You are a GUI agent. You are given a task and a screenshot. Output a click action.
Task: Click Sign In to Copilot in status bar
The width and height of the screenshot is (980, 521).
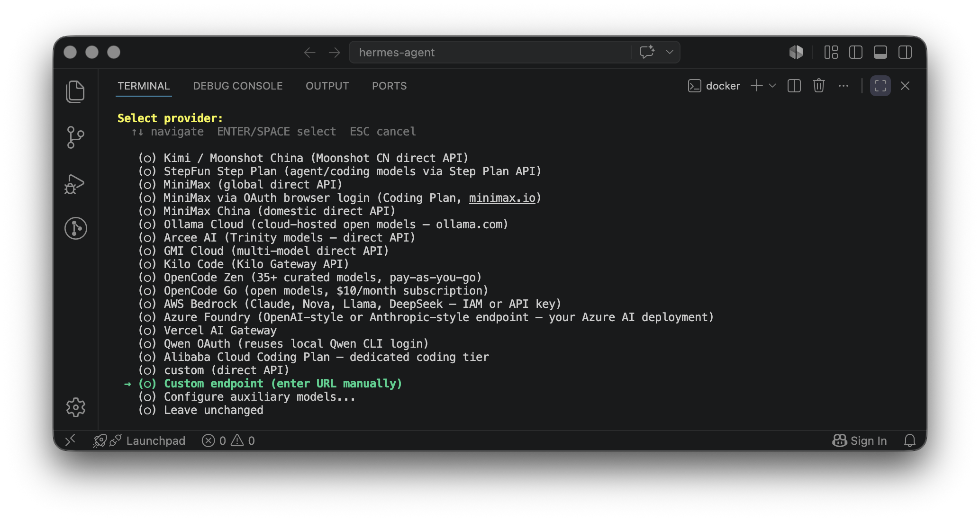tap(860, 441)
